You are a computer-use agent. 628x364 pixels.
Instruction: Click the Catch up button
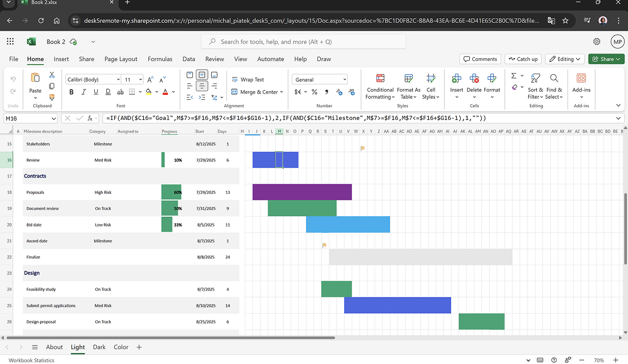pyautogui.click(x=523, y=59)
